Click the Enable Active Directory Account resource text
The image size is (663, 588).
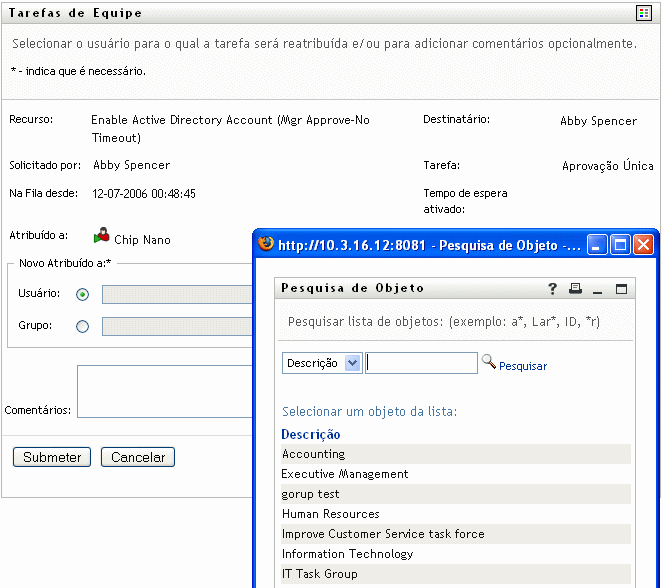point(230,129)
